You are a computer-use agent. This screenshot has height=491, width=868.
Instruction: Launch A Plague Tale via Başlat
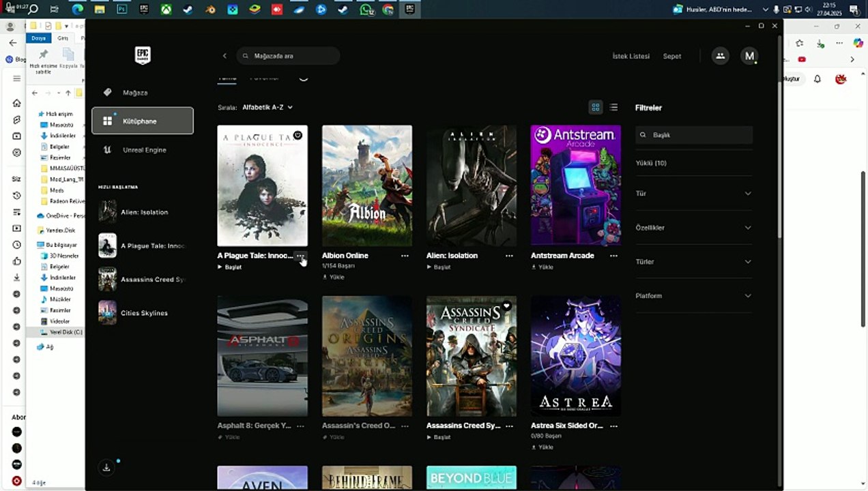[230, 267]
